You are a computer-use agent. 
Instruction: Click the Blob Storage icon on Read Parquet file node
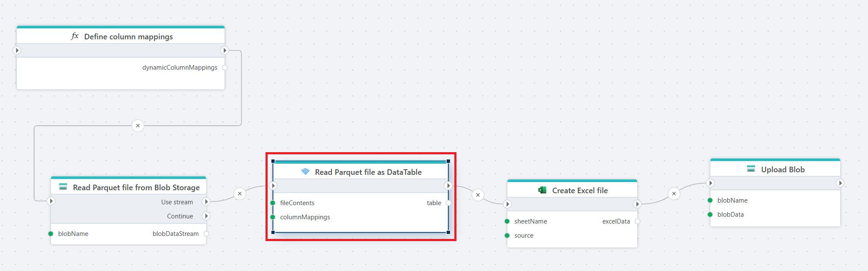63,187
